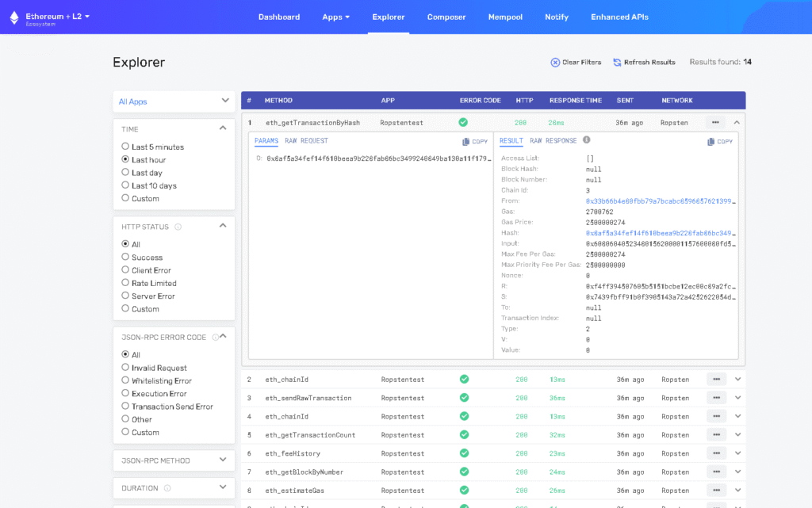The height and width of the screenshot is (508, 812).
Task: Click the Clear Filters icon
Action: (555, 63)
